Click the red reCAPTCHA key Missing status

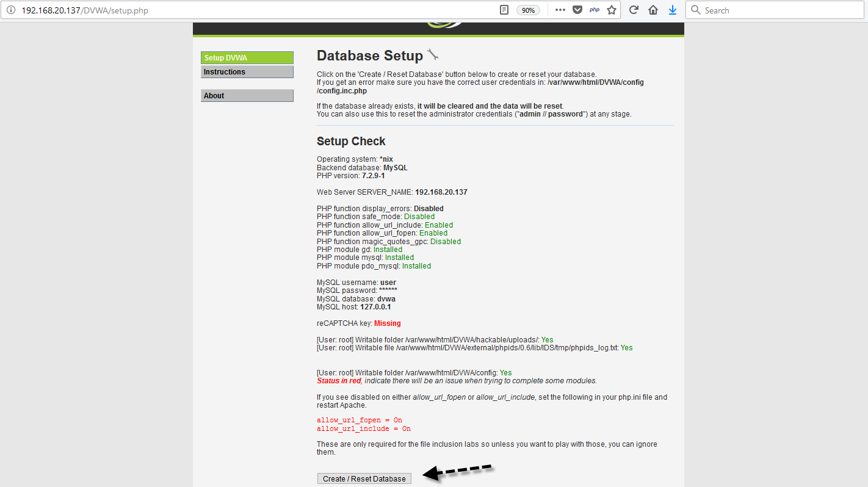388,323
